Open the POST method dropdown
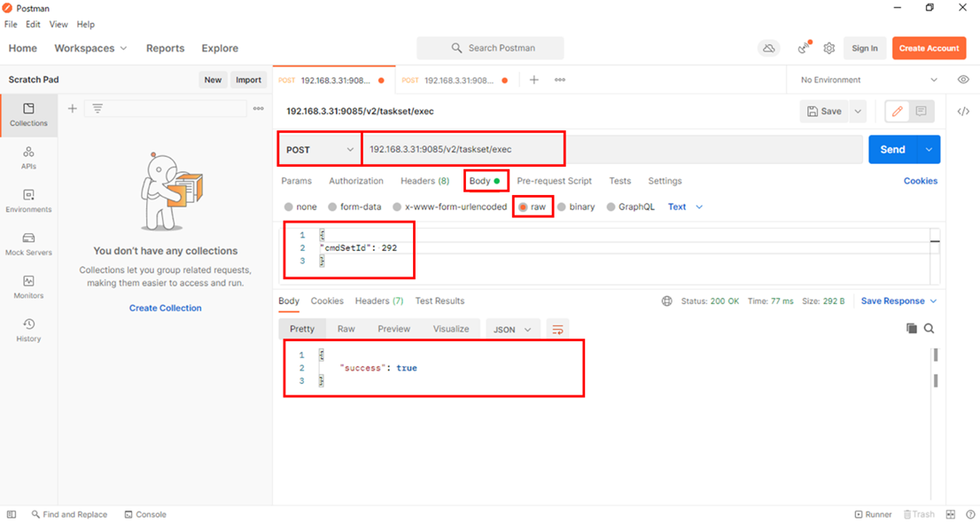Image resolution: width=980 pixels, height=523 pixels. pos(320,150)
